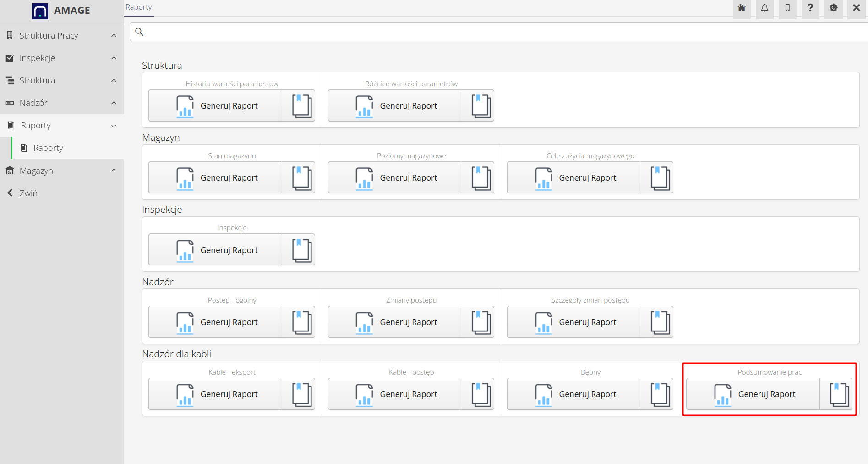This screenshot has height=464, width=868.
Task: Open saved reports icon for Bębny
Action: (660, 394)
